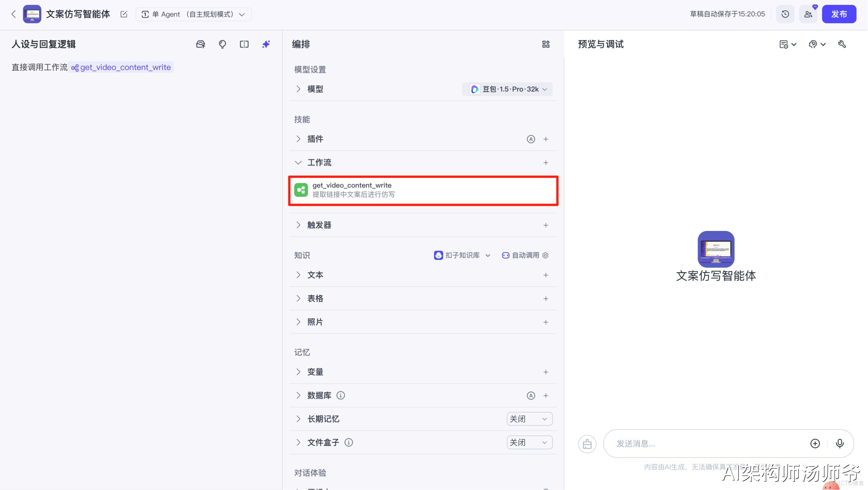This screenshot has height=490, width=868.
Task: Add a trigger with 触发器 plus button
Action: tap(546, 225)
